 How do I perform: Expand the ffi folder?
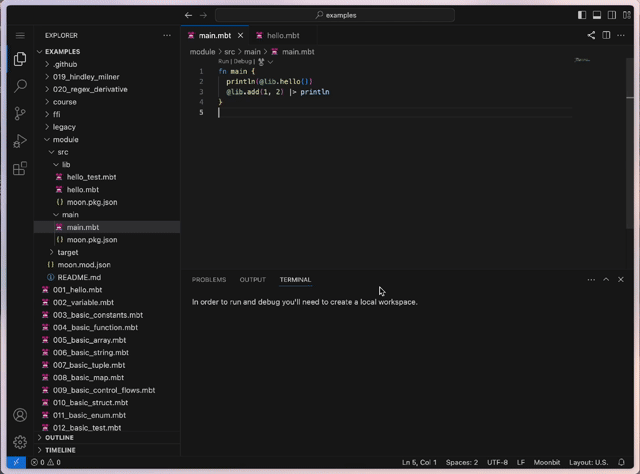107,114
